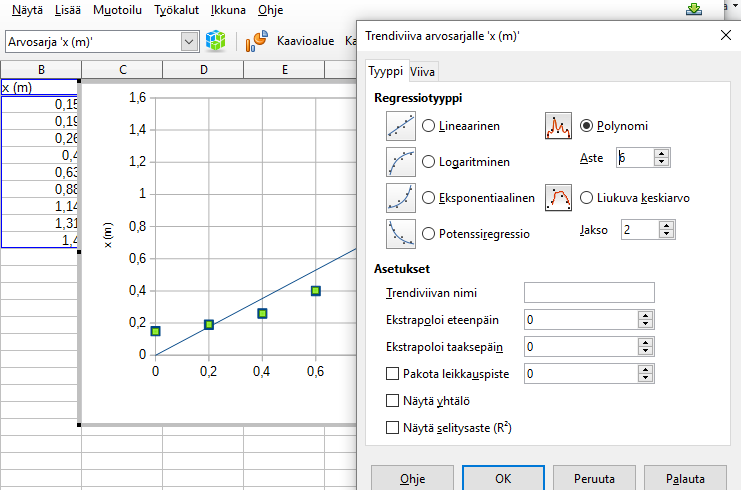
Task: Click the polynomial regression curve icon
Action: [x=558, y=126]
